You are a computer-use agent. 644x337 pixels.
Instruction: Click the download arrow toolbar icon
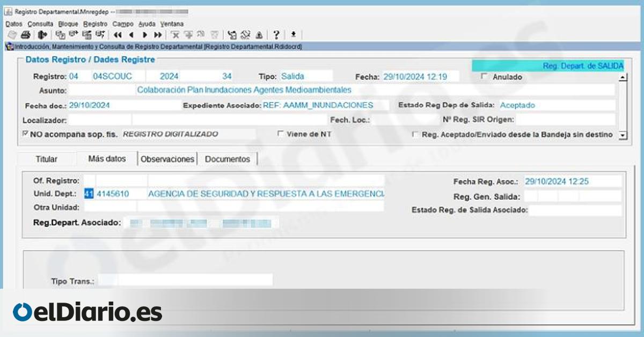click(293, 35)
